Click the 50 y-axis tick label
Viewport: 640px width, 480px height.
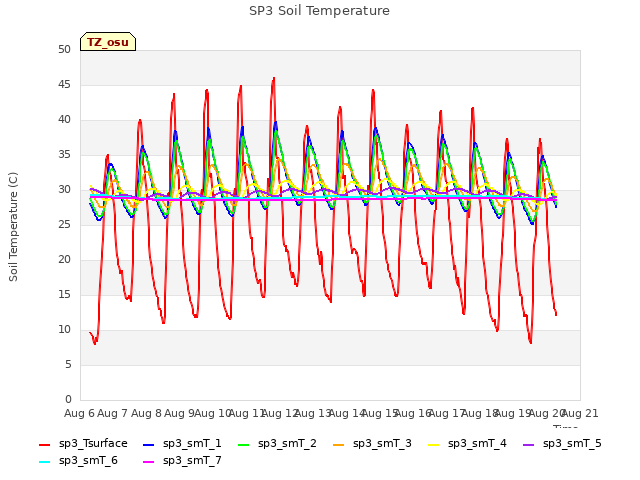tap(64, 49)
